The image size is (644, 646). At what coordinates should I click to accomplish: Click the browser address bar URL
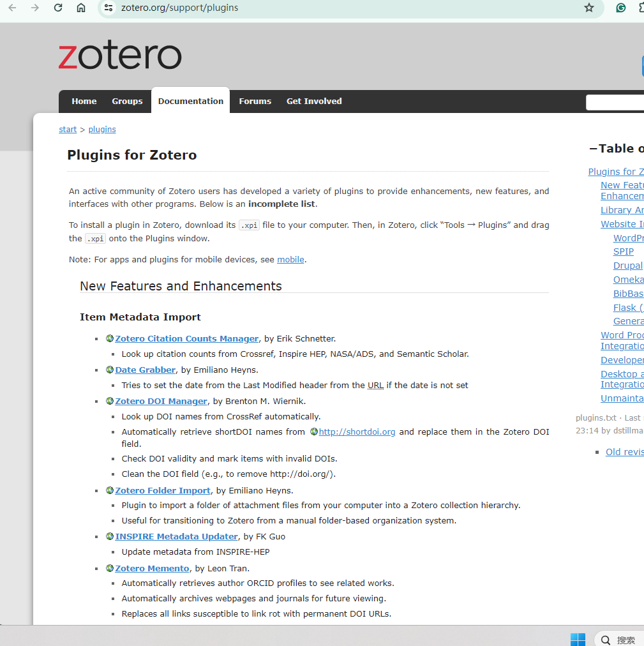(x=179, y=8)
